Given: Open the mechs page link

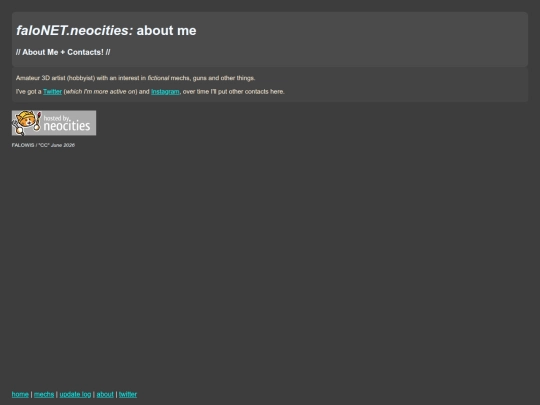Looking at the screenshot, I should pyautogui.click(x=44, y=394).
